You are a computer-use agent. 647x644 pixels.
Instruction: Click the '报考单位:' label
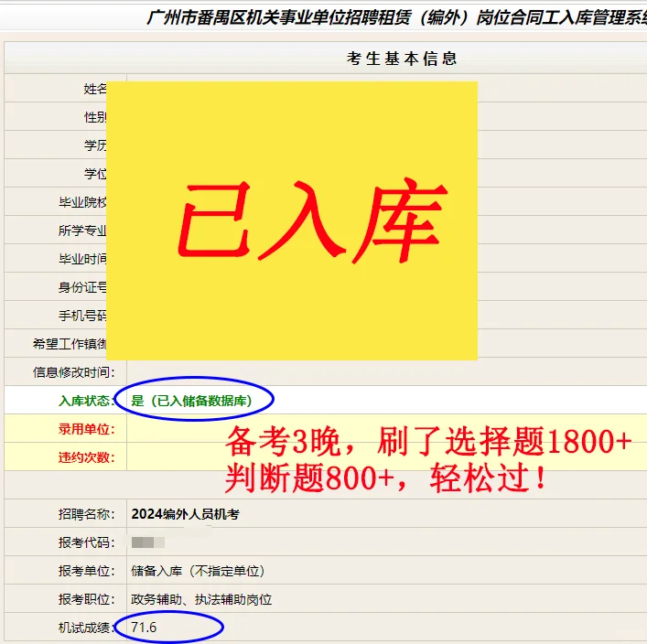[87, 571]
